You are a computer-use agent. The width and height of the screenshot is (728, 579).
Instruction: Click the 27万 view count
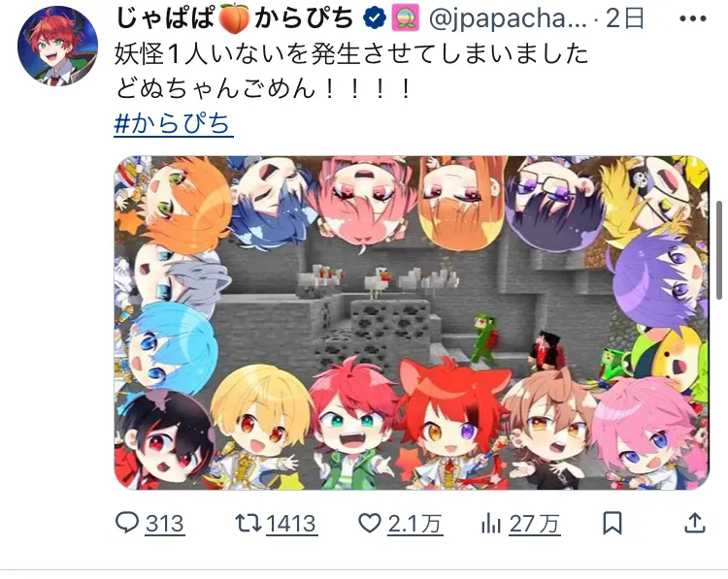(534, 524)
